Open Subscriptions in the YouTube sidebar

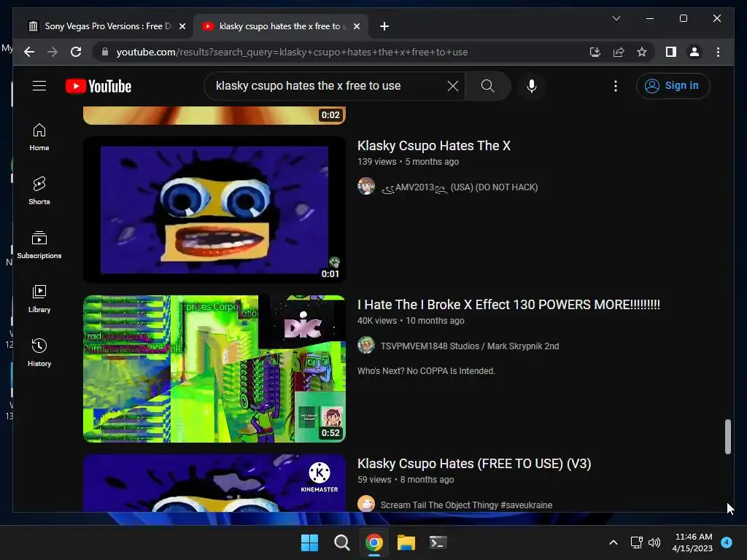click(x=39, y=245)
